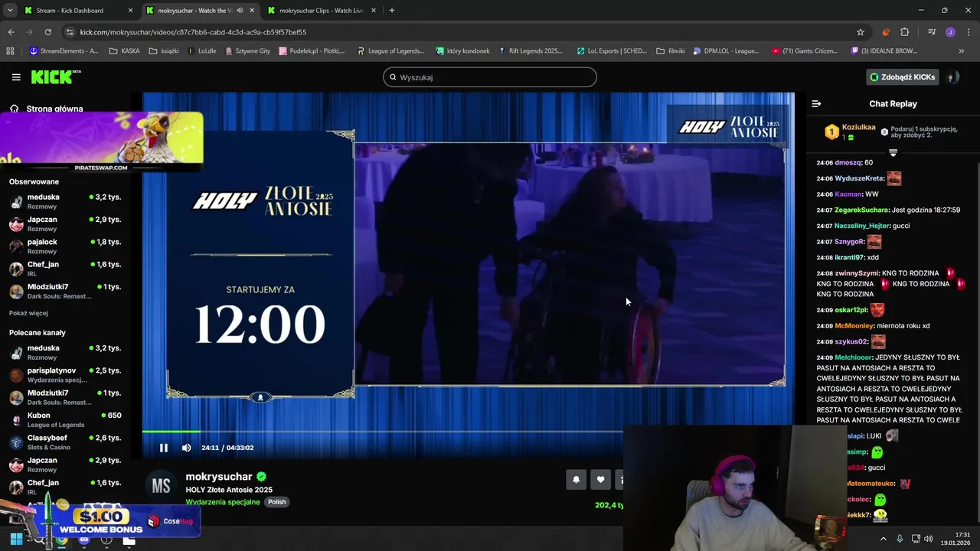Open the volume control in the system tray

coord(929,539)
